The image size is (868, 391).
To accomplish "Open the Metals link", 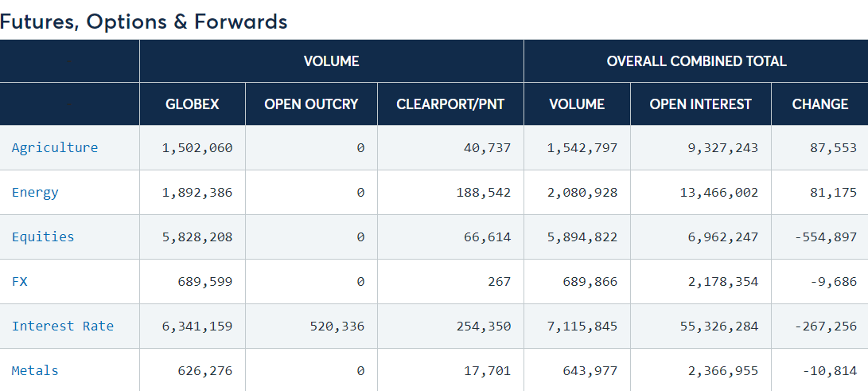I will [35, 370].
